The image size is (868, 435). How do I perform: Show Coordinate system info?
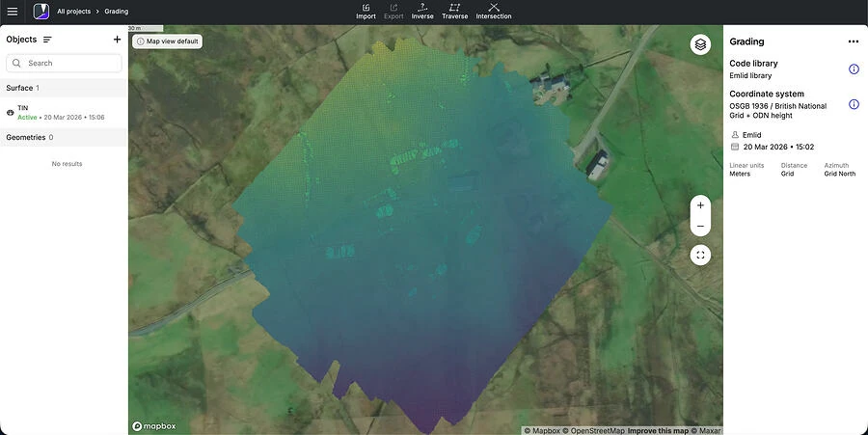(854, 104)
